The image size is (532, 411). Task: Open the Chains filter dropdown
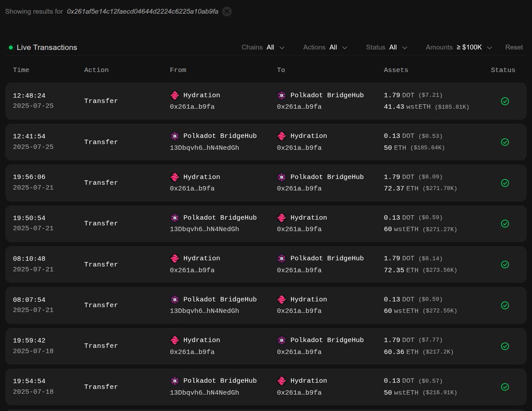(x=263, y=47)
